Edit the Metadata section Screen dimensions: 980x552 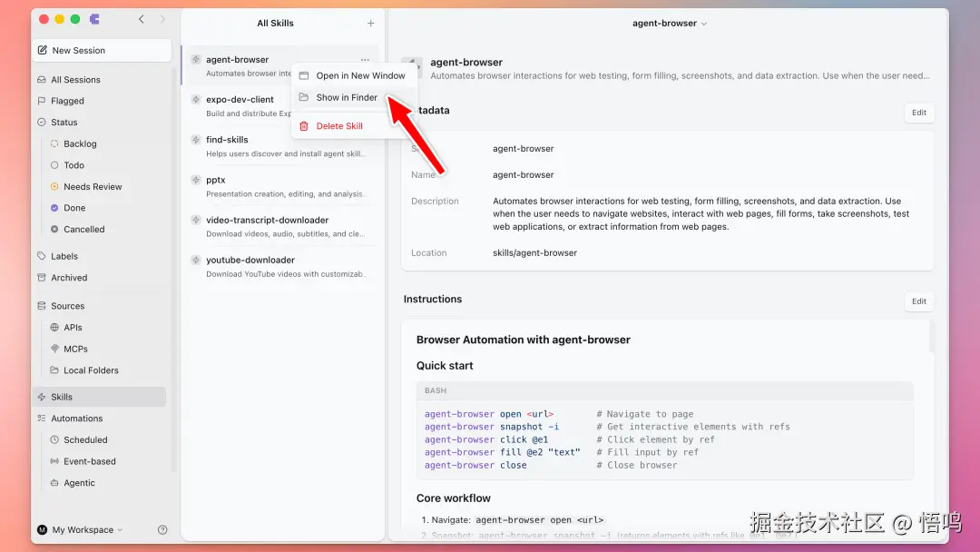pyautogui.click(x=918, y=113)
